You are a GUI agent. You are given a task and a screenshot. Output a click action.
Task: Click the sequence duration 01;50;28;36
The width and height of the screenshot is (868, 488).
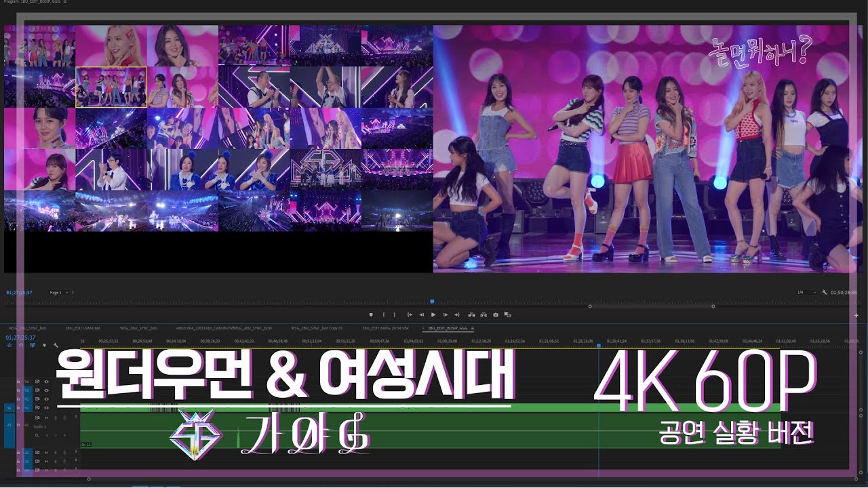tap(844, 292)
